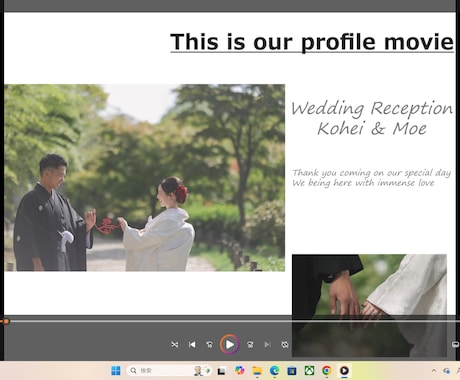Play the profile movie

tap(229, 344)
